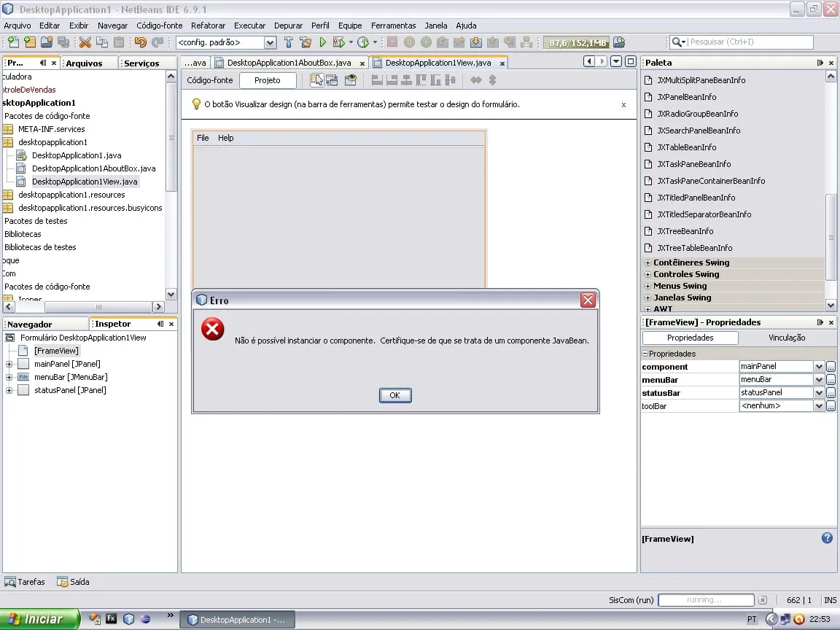Click the Pesquisar search field

pyautogui.click(x=750, y=42)
